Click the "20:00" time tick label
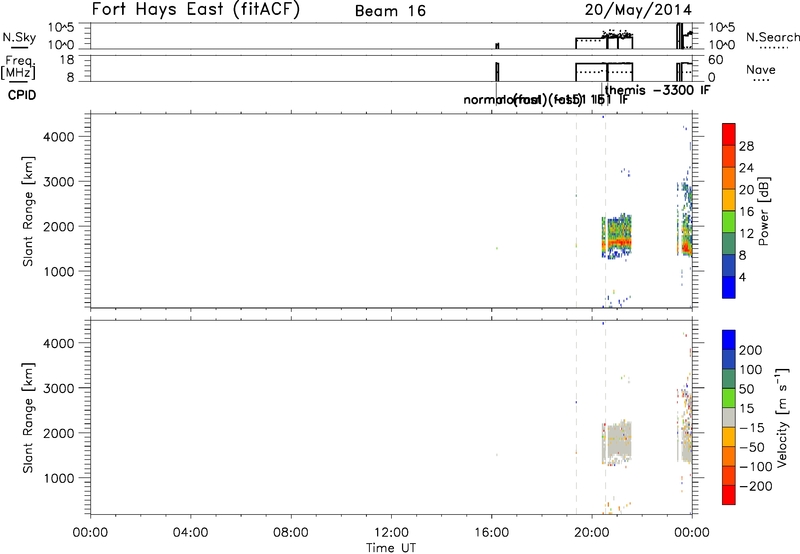The height and width of the screenshot is (554, 800). 591,533
